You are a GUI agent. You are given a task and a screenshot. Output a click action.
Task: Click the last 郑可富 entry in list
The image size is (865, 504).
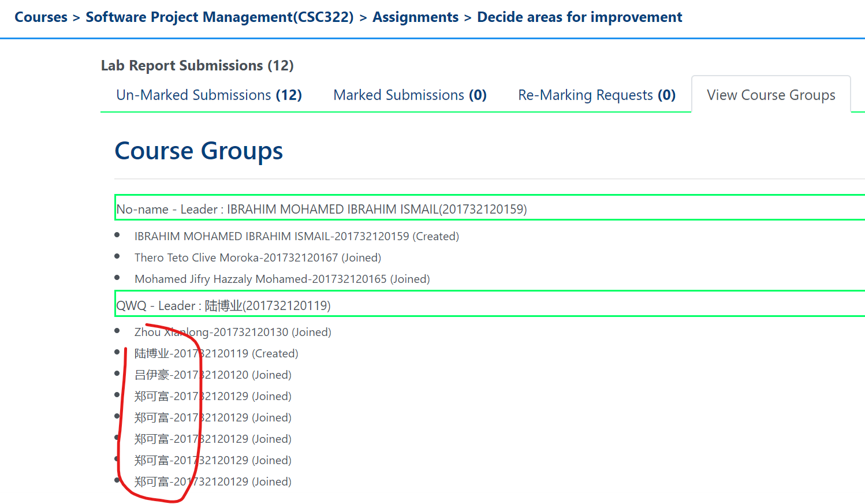(212, 481)
